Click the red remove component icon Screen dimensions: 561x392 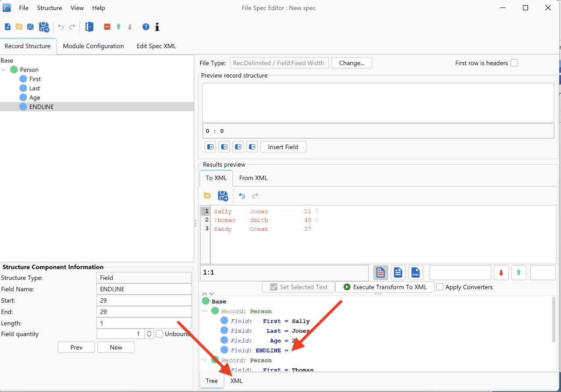(107, 27)
